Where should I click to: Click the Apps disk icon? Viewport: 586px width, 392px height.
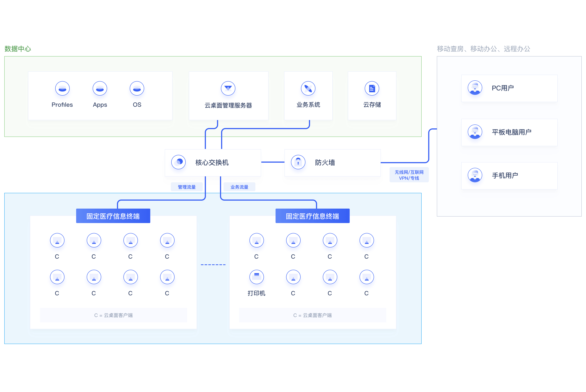[x=100, y=89]
